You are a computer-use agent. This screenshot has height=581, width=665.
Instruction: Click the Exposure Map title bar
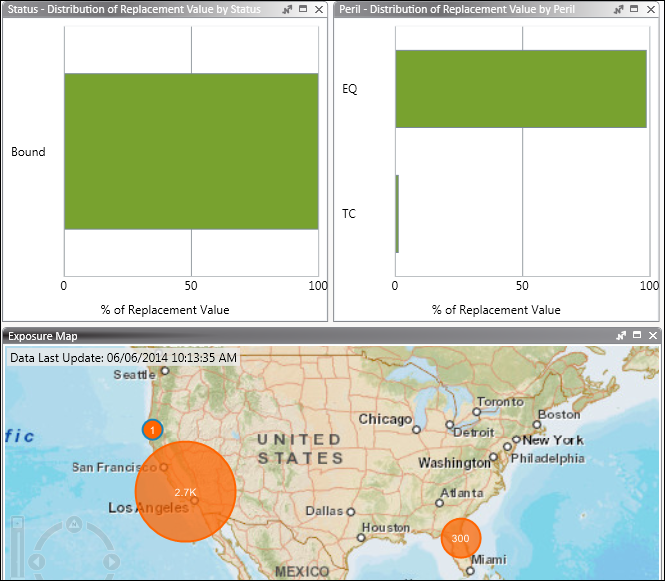300,336
